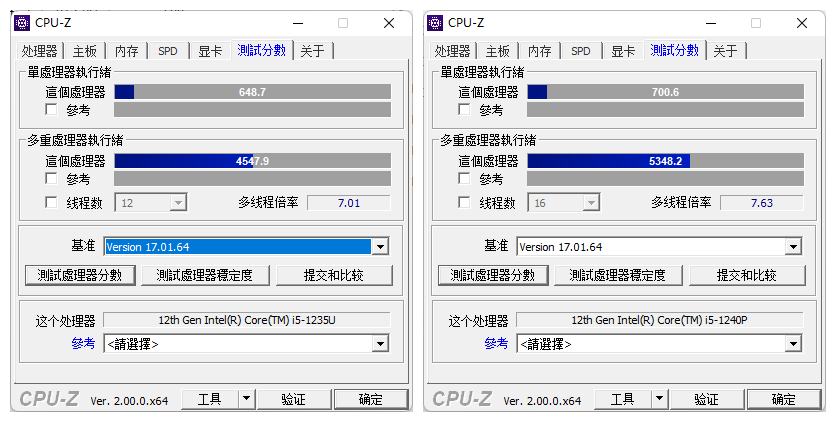The width and height of the screenshot is (836, 422).
Task: Click processor name field i5-1240P
Action: (660, 320)
